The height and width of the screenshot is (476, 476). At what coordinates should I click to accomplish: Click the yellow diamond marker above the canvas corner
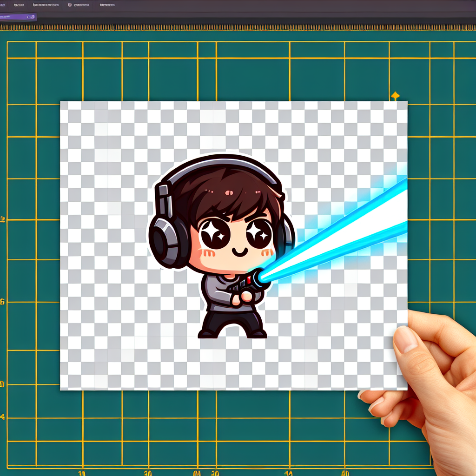(x=395, y=96)
